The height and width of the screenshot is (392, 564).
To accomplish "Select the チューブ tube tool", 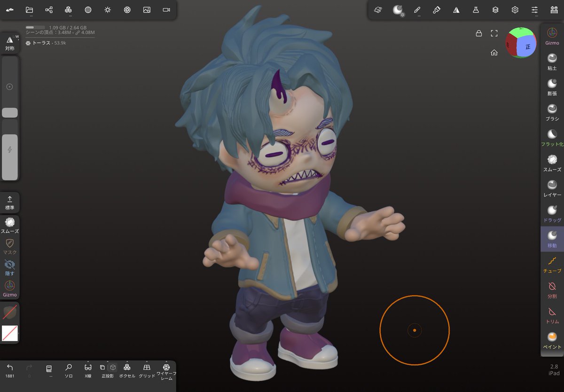I will [x=552, y=265].
